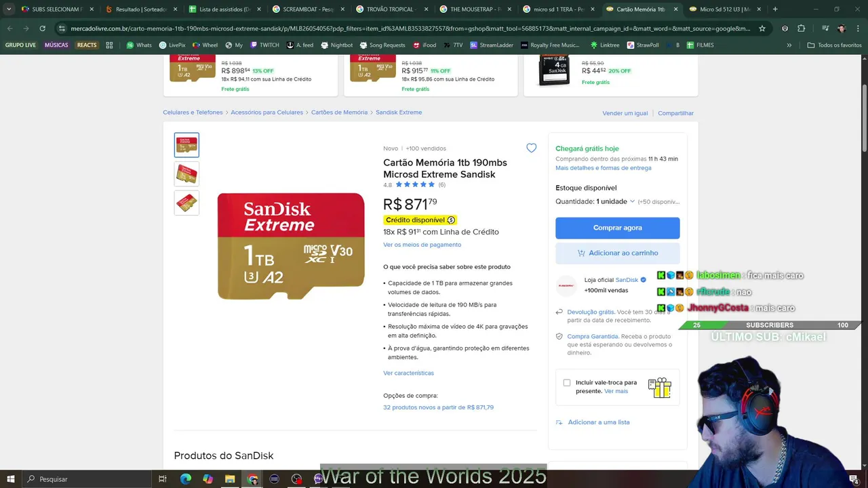Open the Celulares e Telefones breadcrumb
The image size is (868, 488).
point(193,113)
